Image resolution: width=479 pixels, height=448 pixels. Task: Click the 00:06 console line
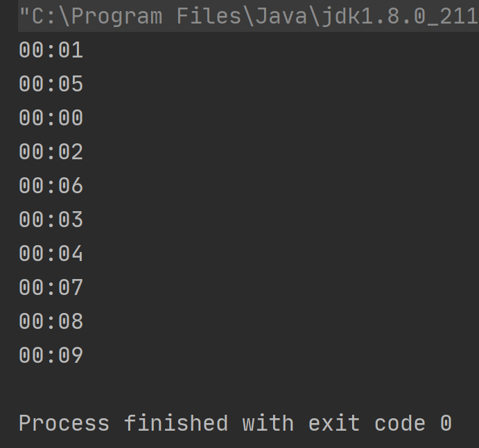tap(51, 186)
